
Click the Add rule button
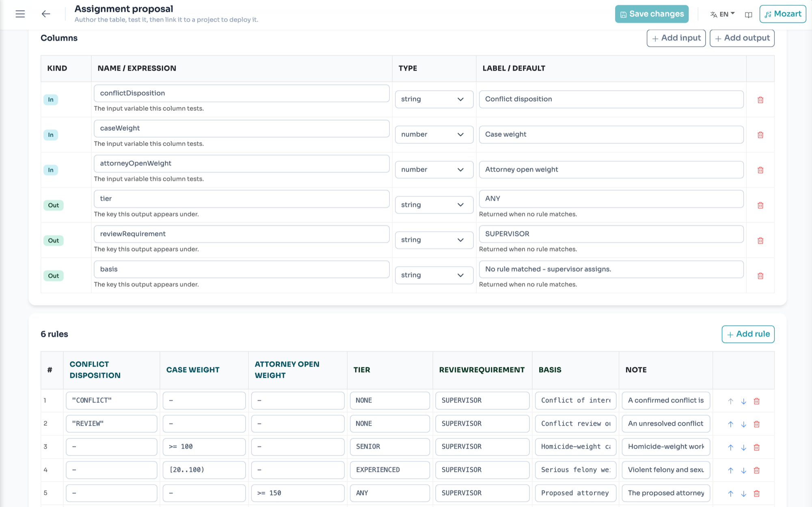point(748,334)
